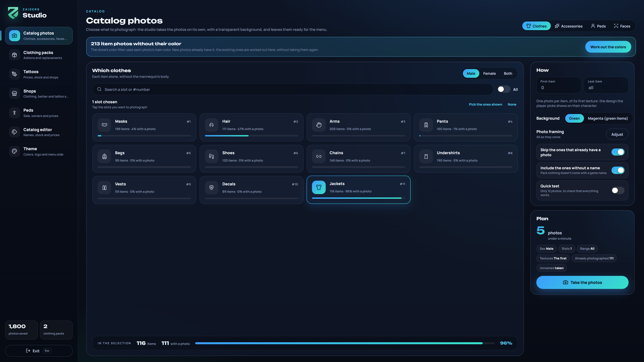Screen dimensions: 644x362
Task: Open the Catalog editor tag icon
Action: (14, 132)
